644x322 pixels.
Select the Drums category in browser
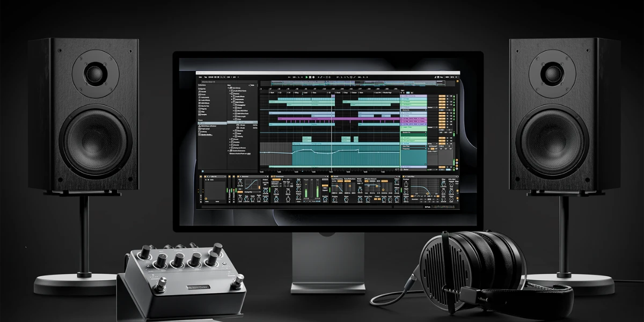pos(202,94)
